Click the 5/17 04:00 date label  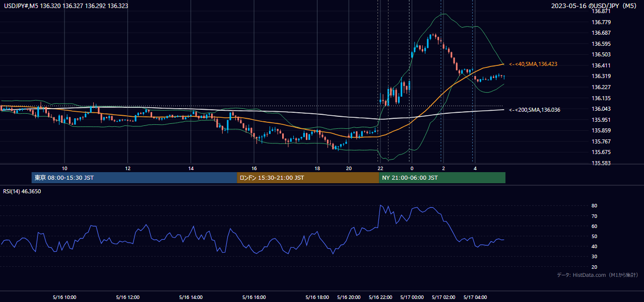tap(475, 297)
